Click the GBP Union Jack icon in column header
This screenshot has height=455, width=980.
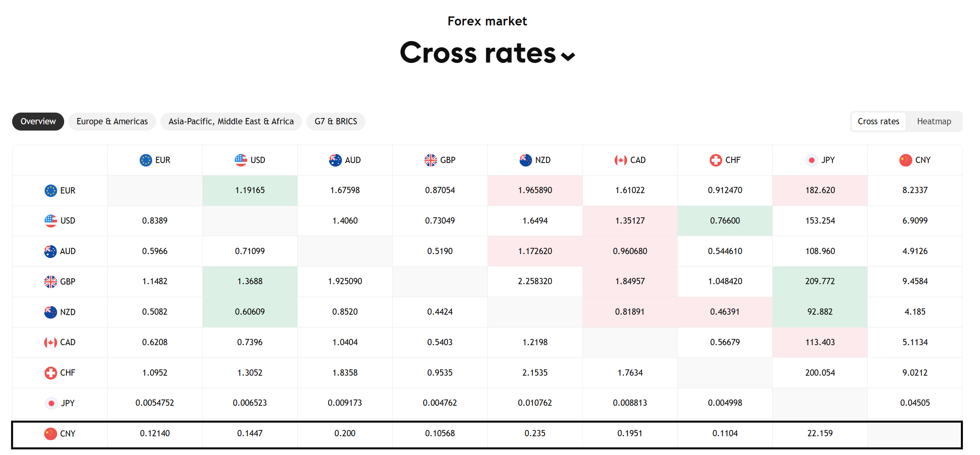(430, 160)
